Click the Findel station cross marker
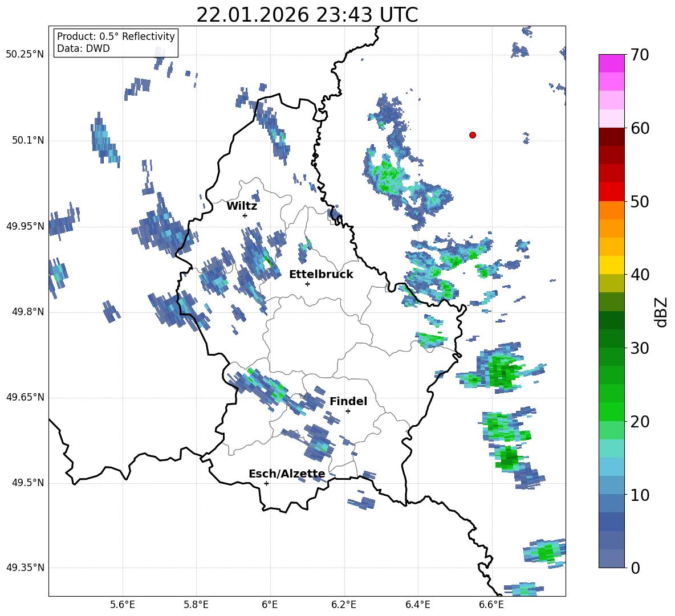Image resolution: width=675 pixels, height=616 pixels. click(348, 411)
